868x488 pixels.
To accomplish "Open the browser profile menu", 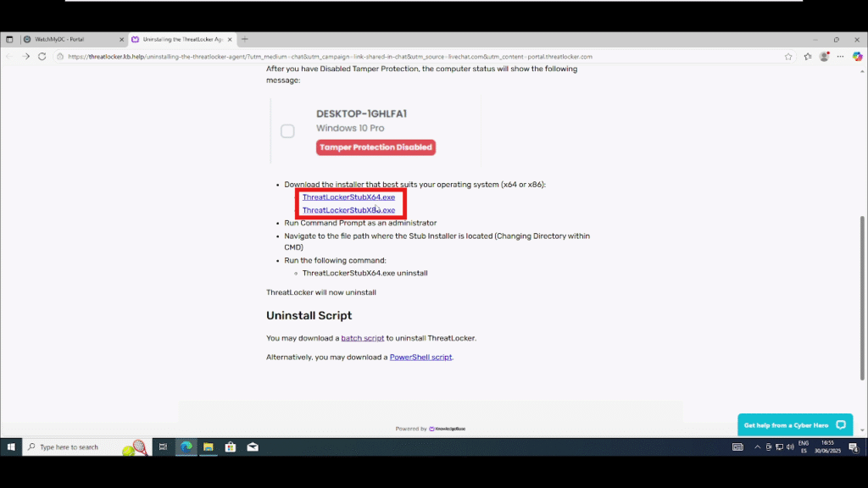I will click(x=824, y=57).
